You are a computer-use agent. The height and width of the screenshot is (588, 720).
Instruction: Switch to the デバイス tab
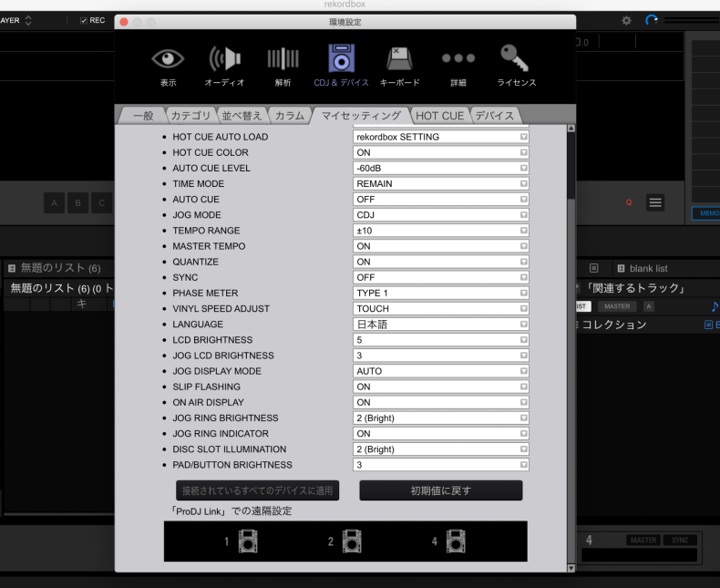[x=494, y=116]
